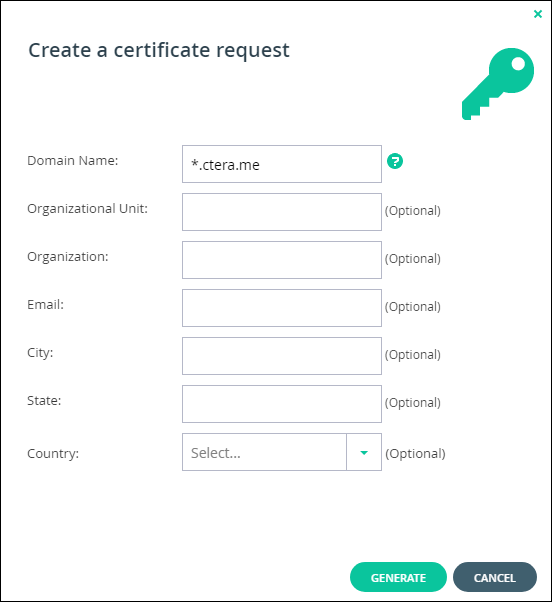Close the dialog with the X icon
552x602 pixels.
click(x=538, y=14)
